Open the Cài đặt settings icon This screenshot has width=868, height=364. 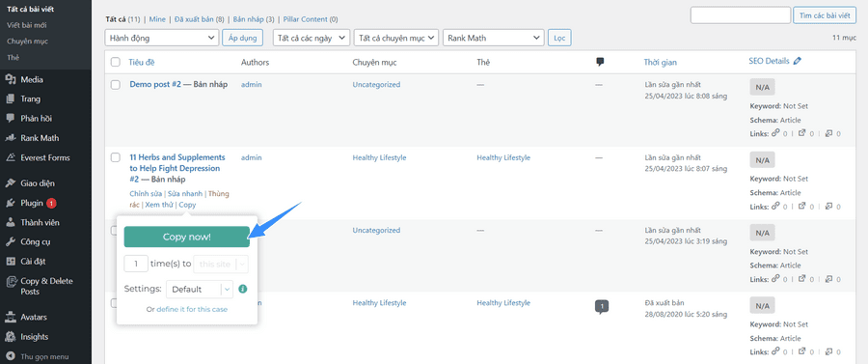click(10, 262)
